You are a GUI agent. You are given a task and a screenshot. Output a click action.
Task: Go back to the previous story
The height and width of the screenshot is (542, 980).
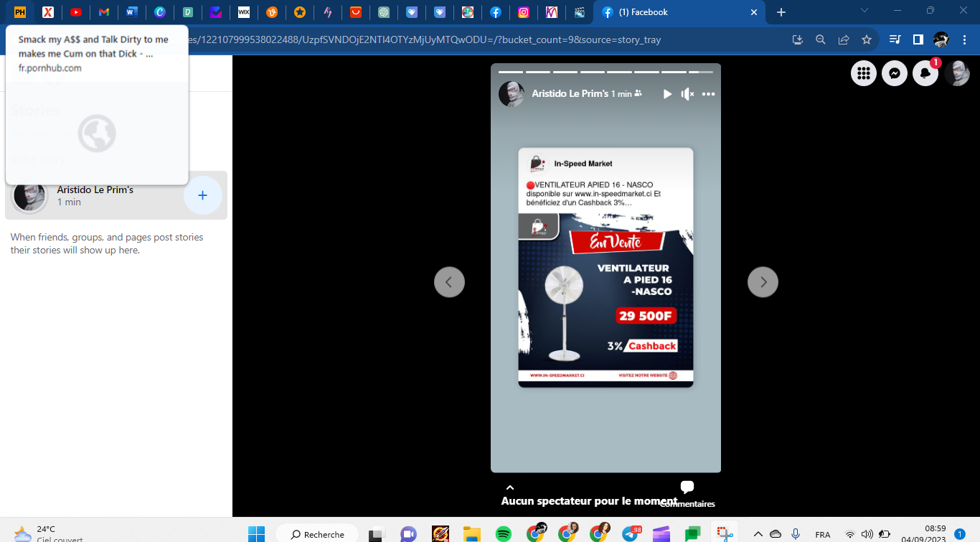(x=449, y=282)
